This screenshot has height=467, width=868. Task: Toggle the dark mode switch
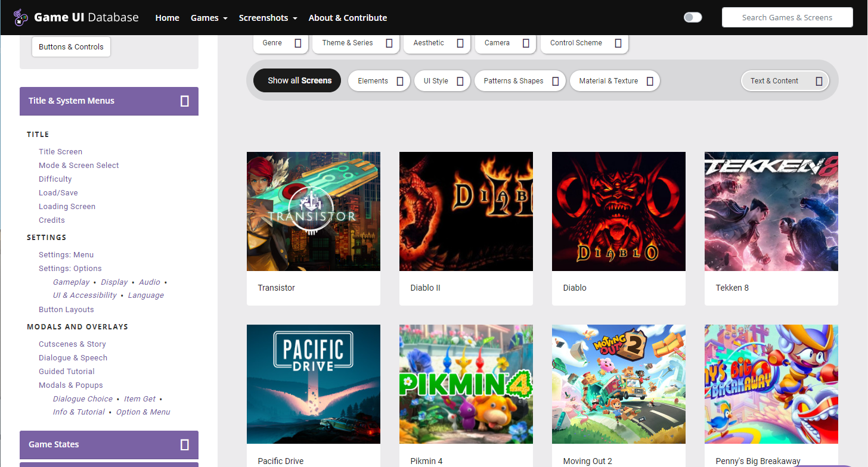point(693,17)
